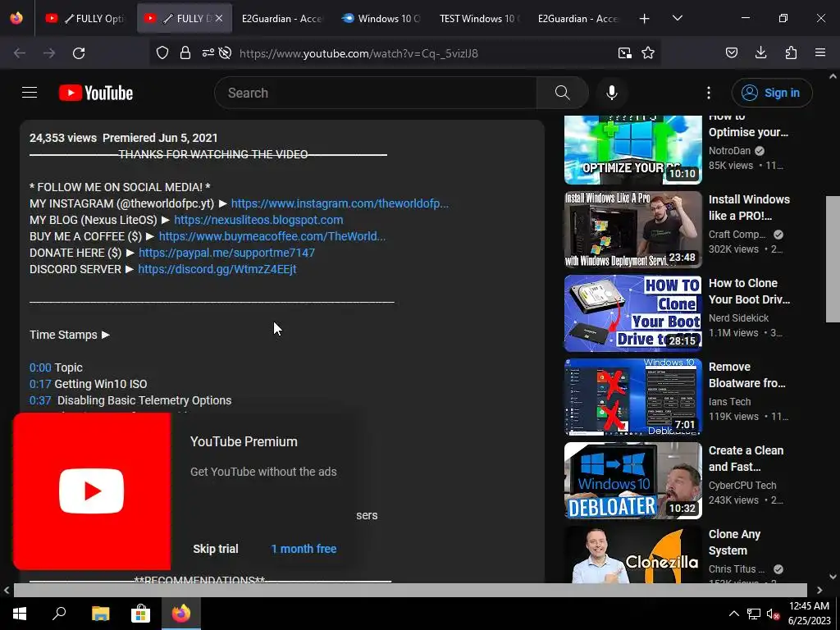The image size is (840, 630).
Task: Click 1 month free offer
Action: click(304, 549)
